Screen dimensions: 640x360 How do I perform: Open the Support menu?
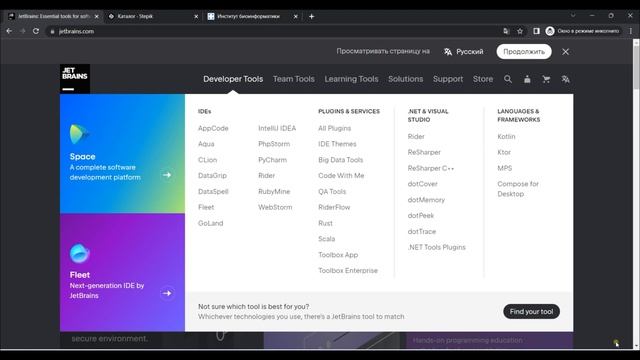448,79
